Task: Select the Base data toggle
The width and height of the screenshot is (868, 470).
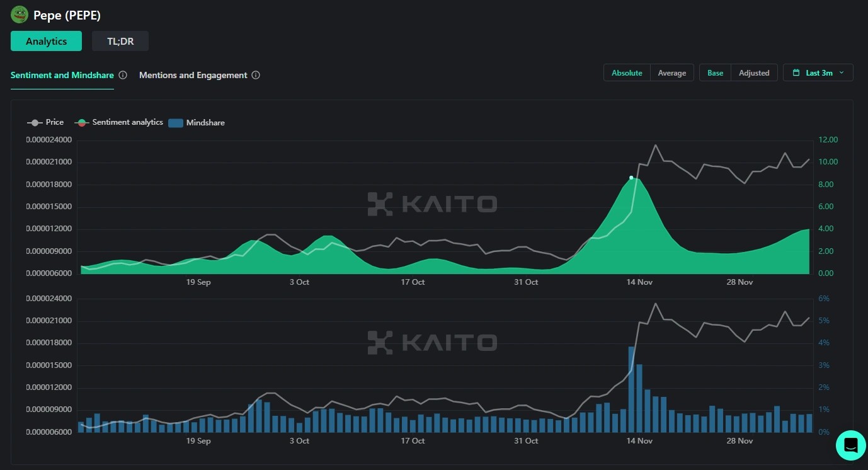Action: click(715, 73)
